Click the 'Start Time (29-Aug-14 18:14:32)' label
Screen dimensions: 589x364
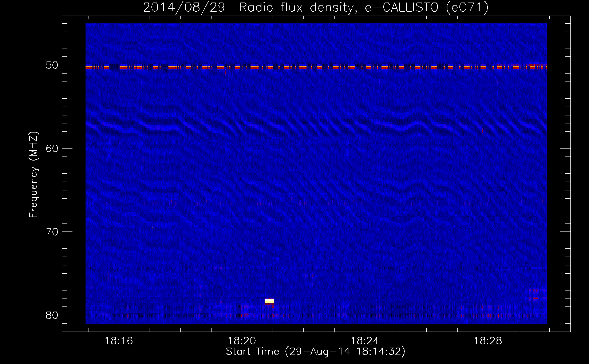point(316,352)
